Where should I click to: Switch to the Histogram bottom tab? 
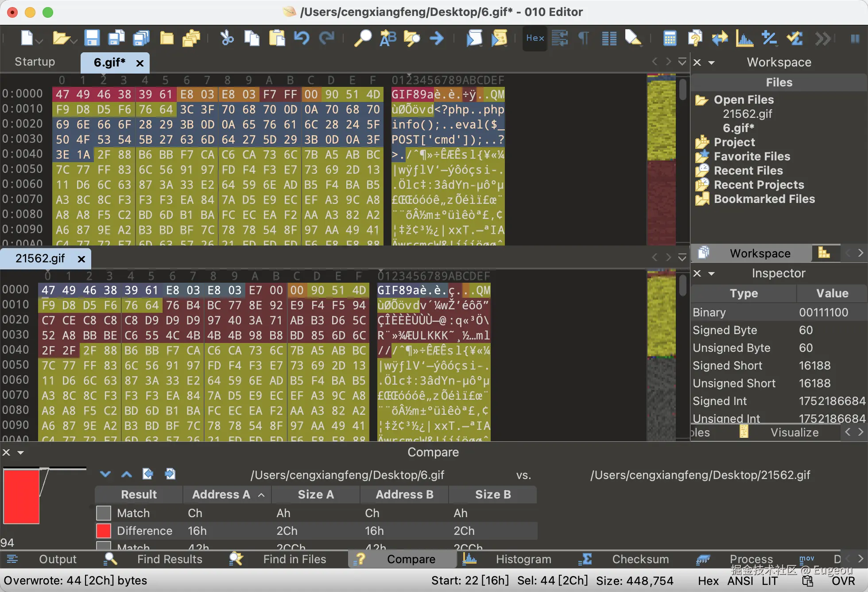(x=523, y=559)
